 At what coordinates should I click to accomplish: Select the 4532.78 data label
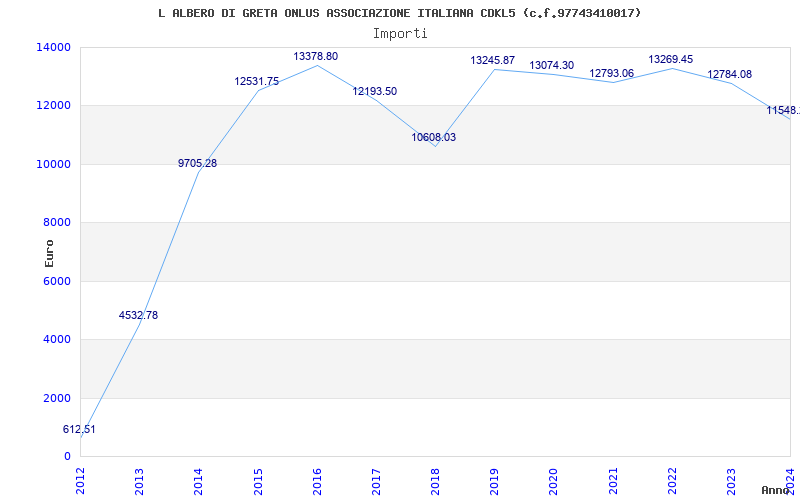click(x=138, y=315)
